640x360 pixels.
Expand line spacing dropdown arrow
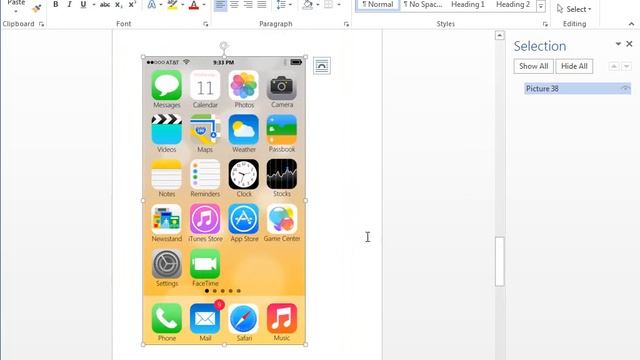[x=290, y=4]
